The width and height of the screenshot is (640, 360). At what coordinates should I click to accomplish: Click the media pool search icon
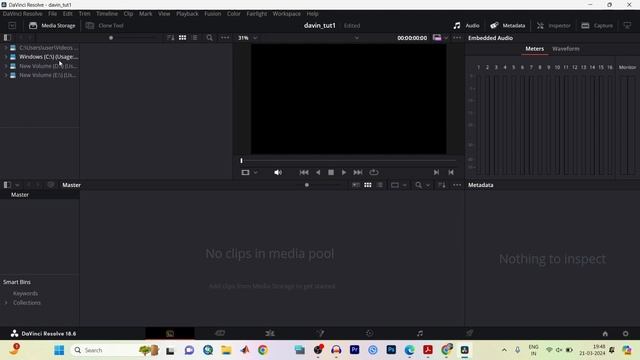pyautogui.click(x=418, y=185)
